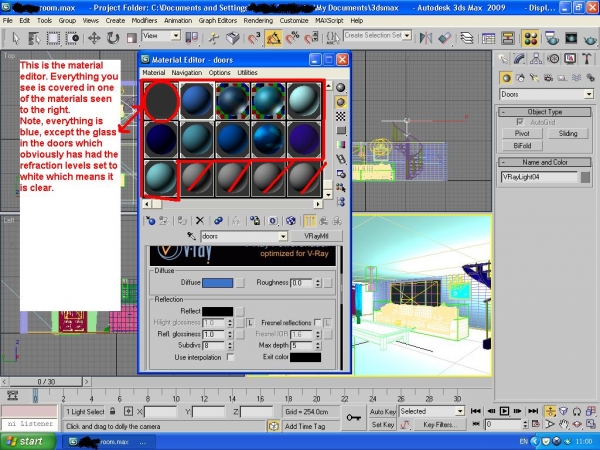Open the Rendering menu
This screenshot has width=600, height=450.
pyautogui.click(x=258, y=21)
